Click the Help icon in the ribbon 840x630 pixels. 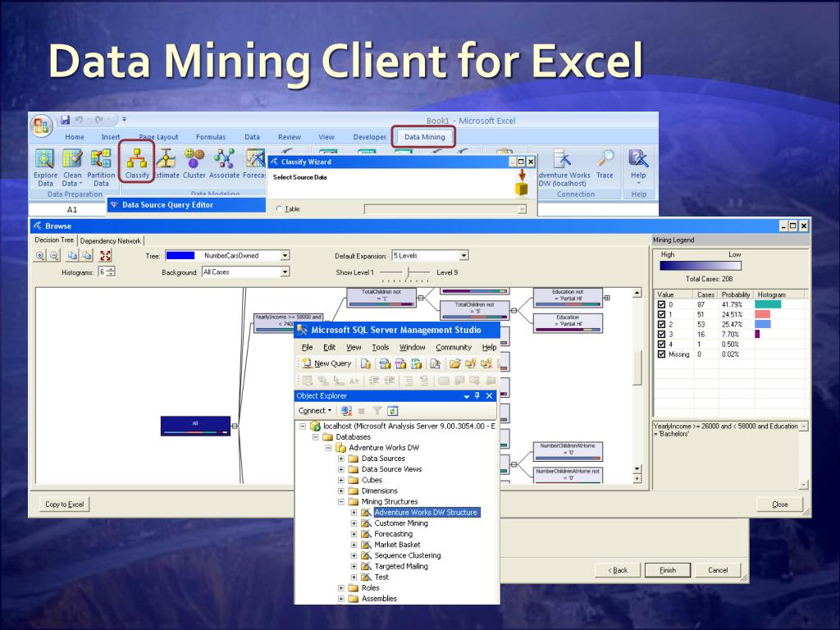[x=638, y=158]
